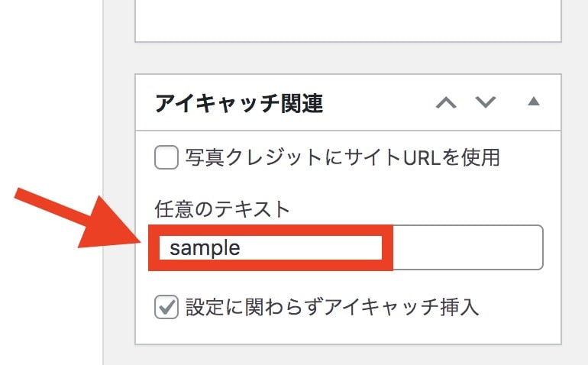This screenshot has height=365, width=588.
Task: Move the アイキャッチ関連 panel down
Action: pyautogui.click(x=486, y=102)
